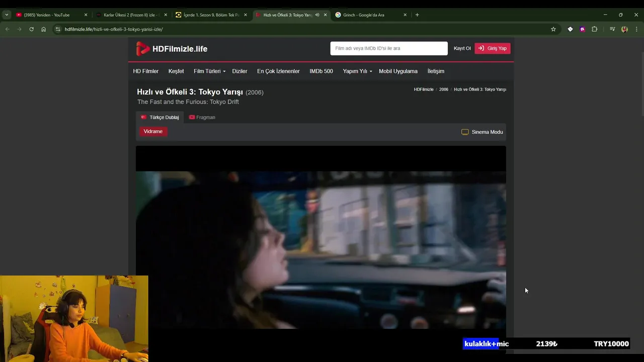Image resolution: width=644 pixels, height=362 pixels.
Task: Reload the current page
Action: point(31,29)
